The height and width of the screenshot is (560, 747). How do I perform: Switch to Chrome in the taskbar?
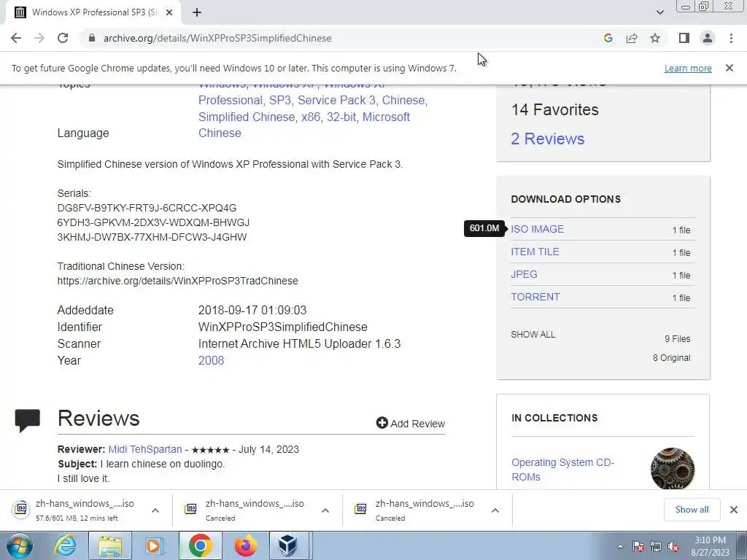(x=200, y=545)
